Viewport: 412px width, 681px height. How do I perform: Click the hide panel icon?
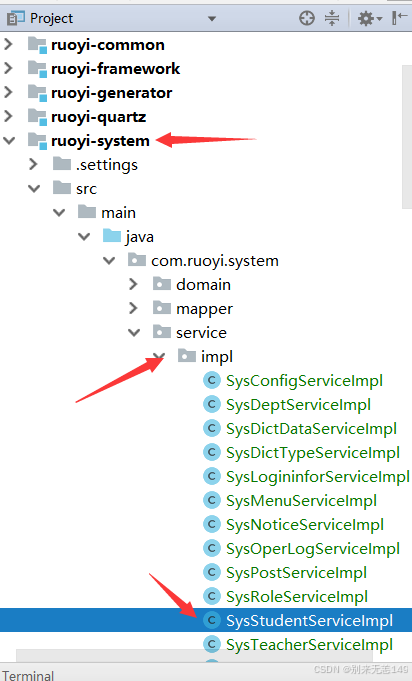[x=399, y=18]
